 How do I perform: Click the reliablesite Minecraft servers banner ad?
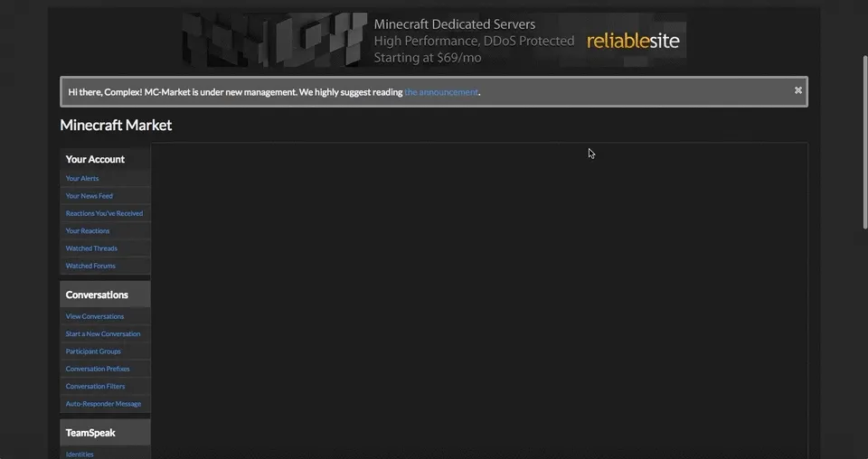(434, 40)
